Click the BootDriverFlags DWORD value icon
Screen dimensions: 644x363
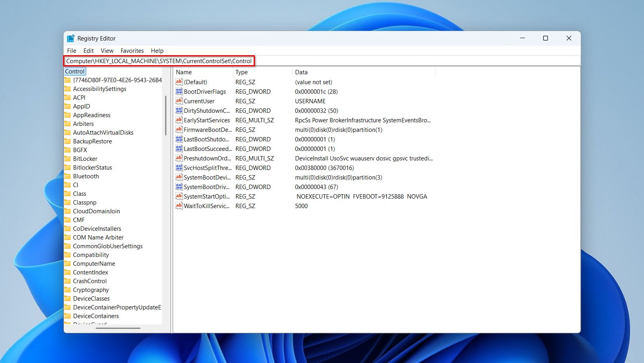tap(179, 92)
